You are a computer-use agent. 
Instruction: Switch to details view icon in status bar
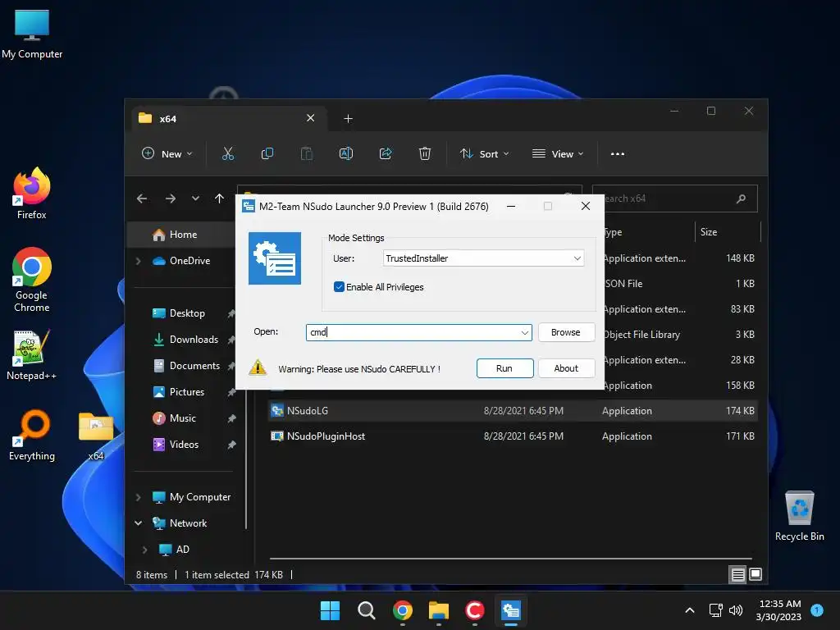[x=737, y=575]
